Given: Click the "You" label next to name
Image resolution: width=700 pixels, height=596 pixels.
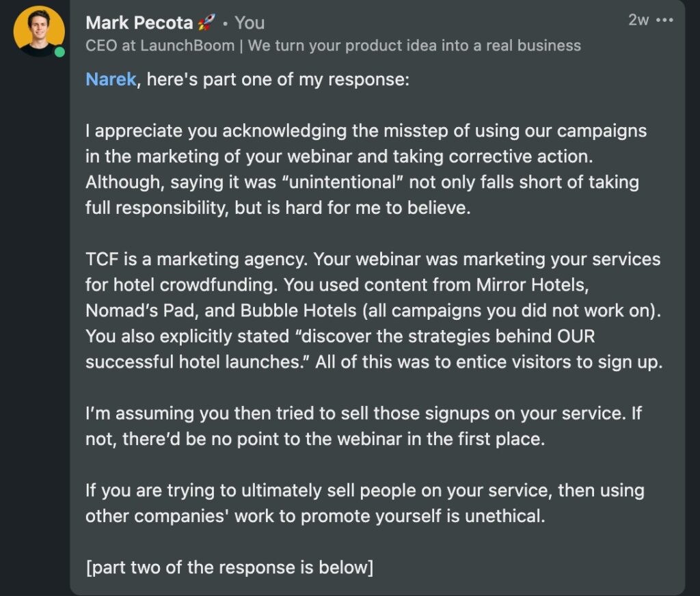Looking at the screenshot, I should [x=250, y=23].
